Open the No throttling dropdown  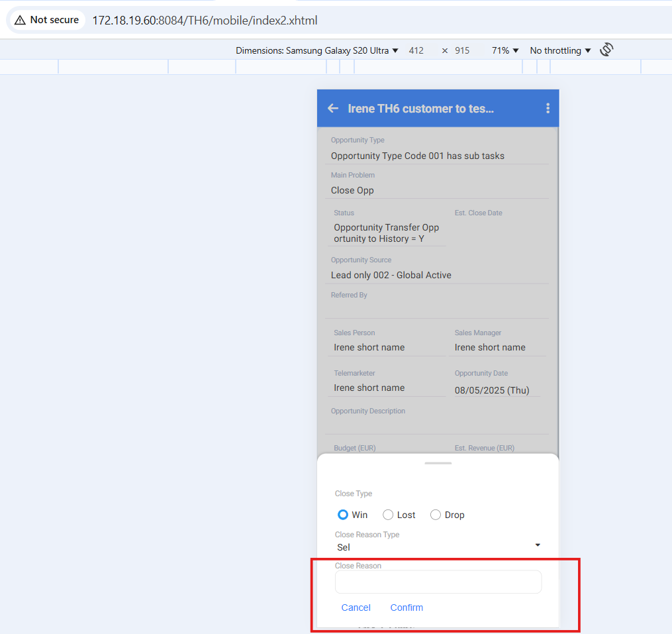(560, 50)
